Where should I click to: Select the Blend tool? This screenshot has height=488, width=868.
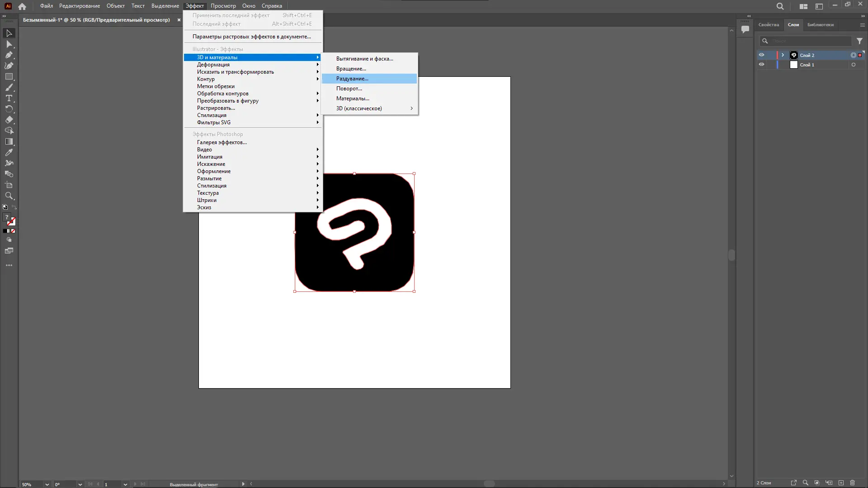[9, 174]
